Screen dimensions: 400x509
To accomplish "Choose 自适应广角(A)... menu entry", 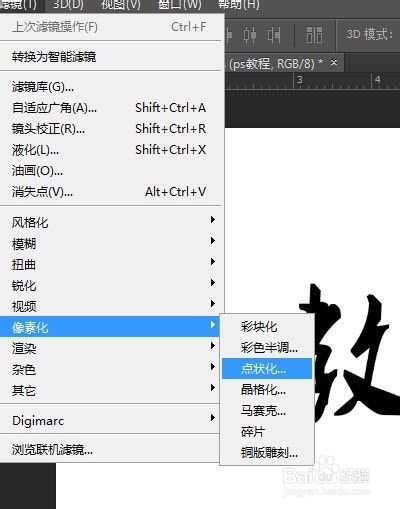I will coord(110,108).
